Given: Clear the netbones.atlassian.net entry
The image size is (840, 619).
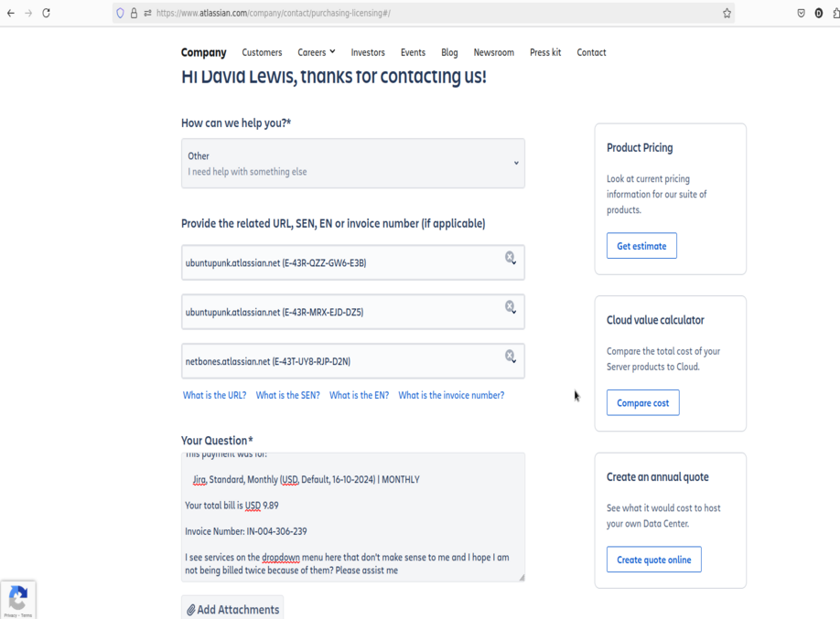Looking at the screenshot, I should click(x=510, y=356).
